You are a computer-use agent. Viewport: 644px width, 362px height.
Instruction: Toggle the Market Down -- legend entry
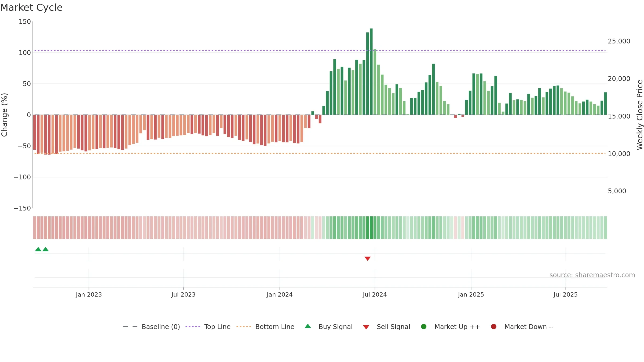522,327
